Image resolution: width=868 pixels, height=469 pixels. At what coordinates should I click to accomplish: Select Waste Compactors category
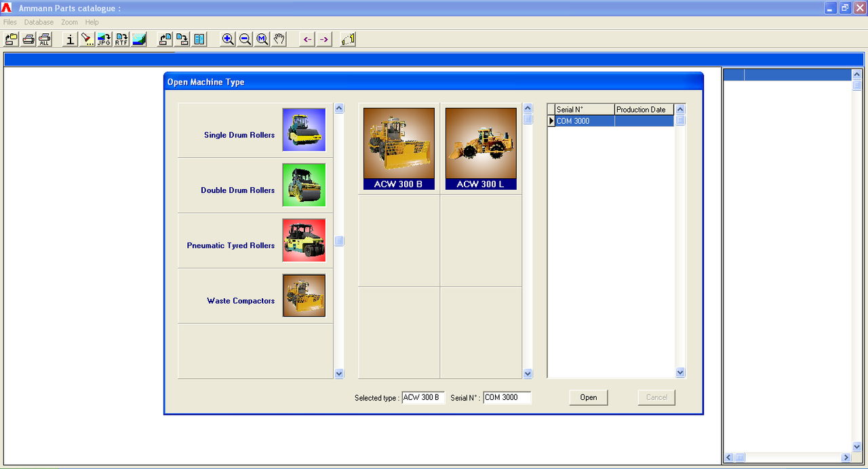(255, 296)
